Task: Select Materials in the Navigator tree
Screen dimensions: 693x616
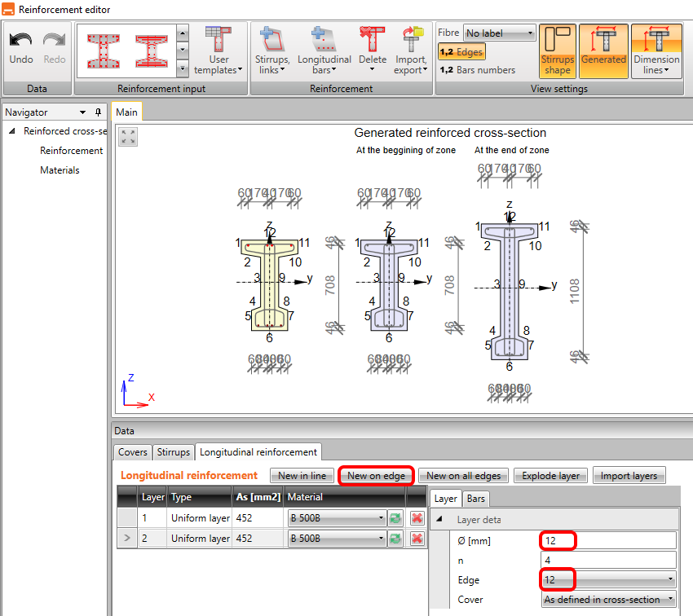Action: 60,170
